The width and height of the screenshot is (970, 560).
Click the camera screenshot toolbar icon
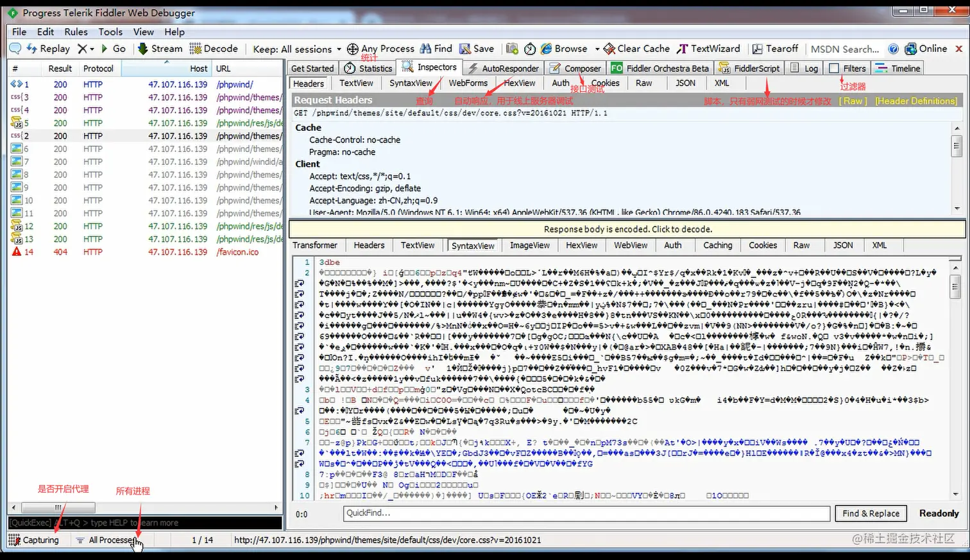(512, 49)
